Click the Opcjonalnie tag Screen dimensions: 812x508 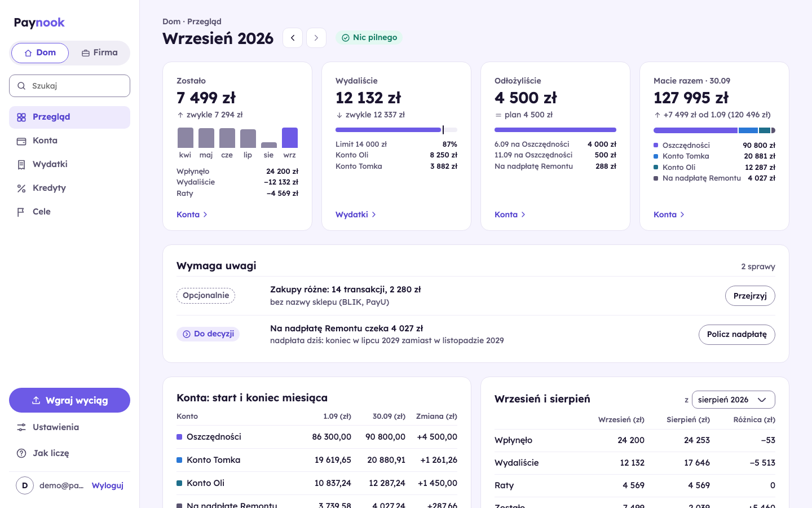click(x=206, y=296)
